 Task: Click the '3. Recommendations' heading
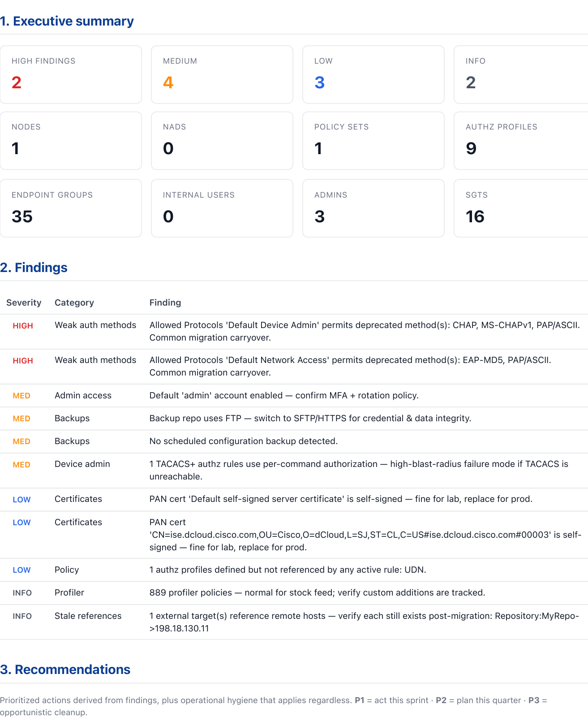point(65,669)
